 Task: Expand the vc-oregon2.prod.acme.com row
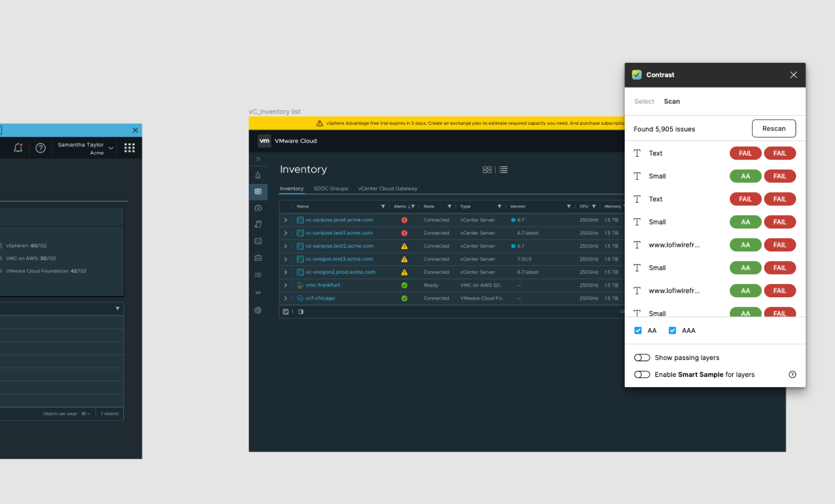pos(285,272)
